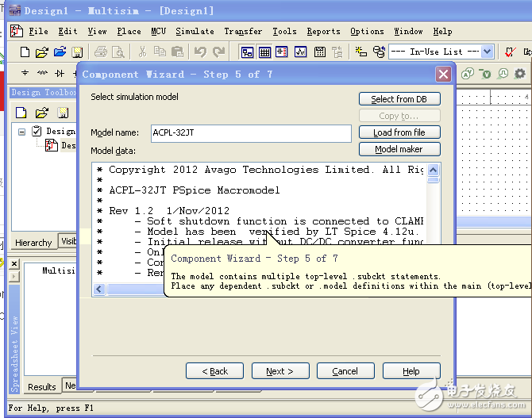The image size is (532, 418).
Task: Click the Electrical rules check icon
Action: click(x=510, y=52)
